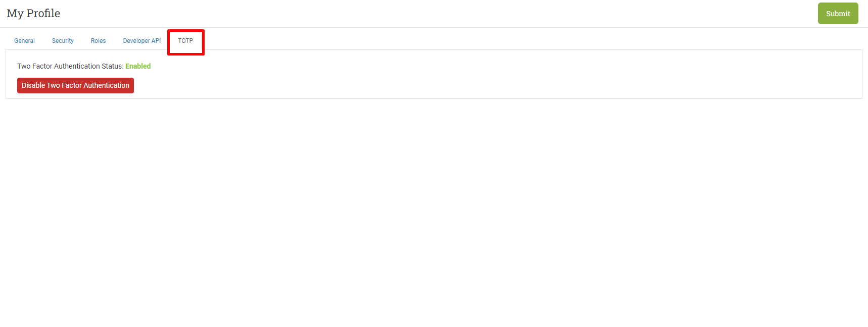Go to the Developer API tab

click(x=141, y=41)
